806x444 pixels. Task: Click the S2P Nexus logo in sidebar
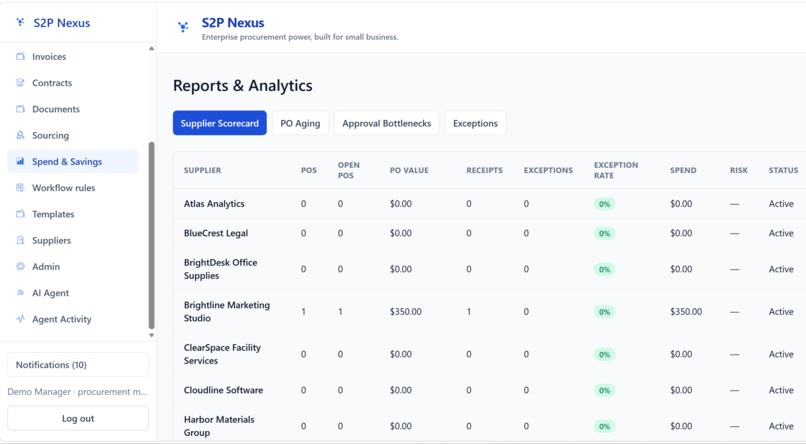[20, 22]
